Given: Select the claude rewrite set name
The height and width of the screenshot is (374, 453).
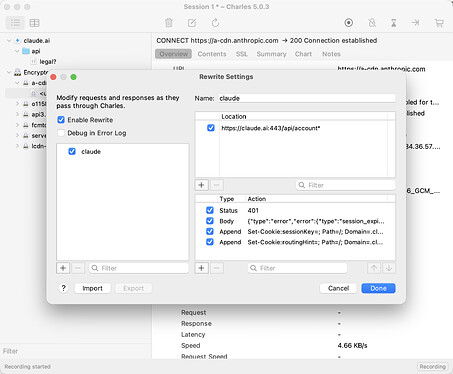Looking at the screenshot, I should click(x=91, y=152).
